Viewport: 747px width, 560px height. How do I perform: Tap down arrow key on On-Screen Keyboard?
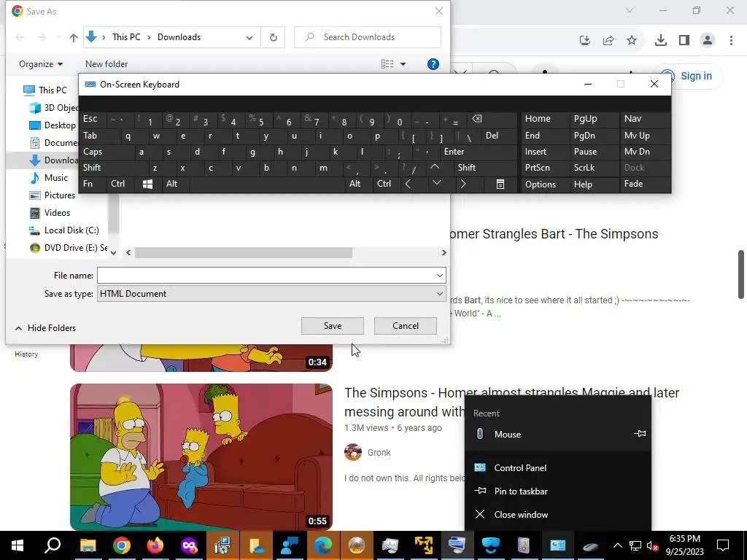[437, 183]
